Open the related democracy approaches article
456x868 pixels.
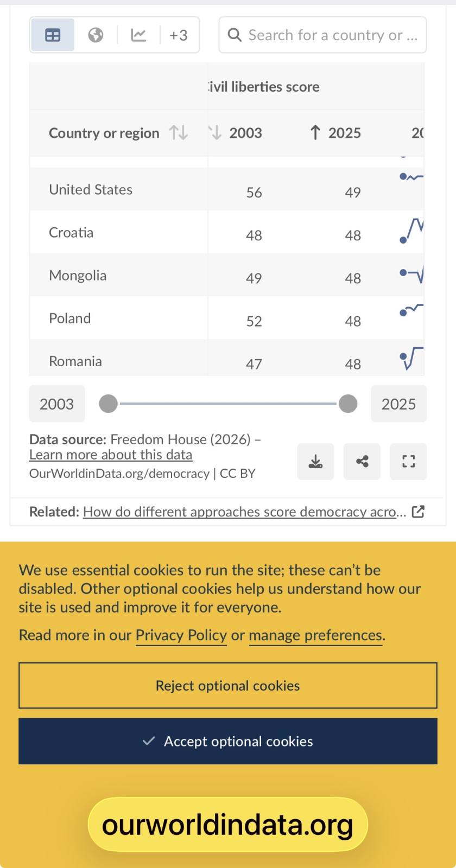[x=244, y=512]
